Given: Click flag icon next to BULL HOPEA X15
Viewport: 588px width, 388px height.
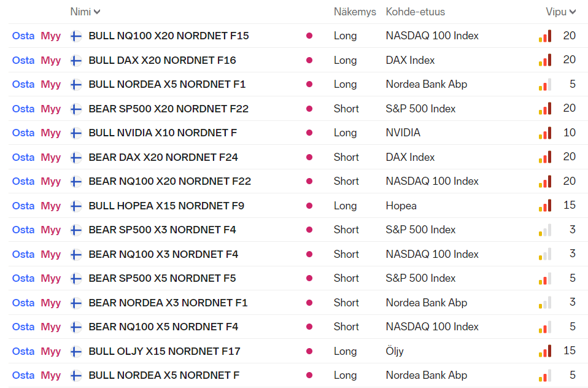Looking at the screenshot, I should coord(76,206).
